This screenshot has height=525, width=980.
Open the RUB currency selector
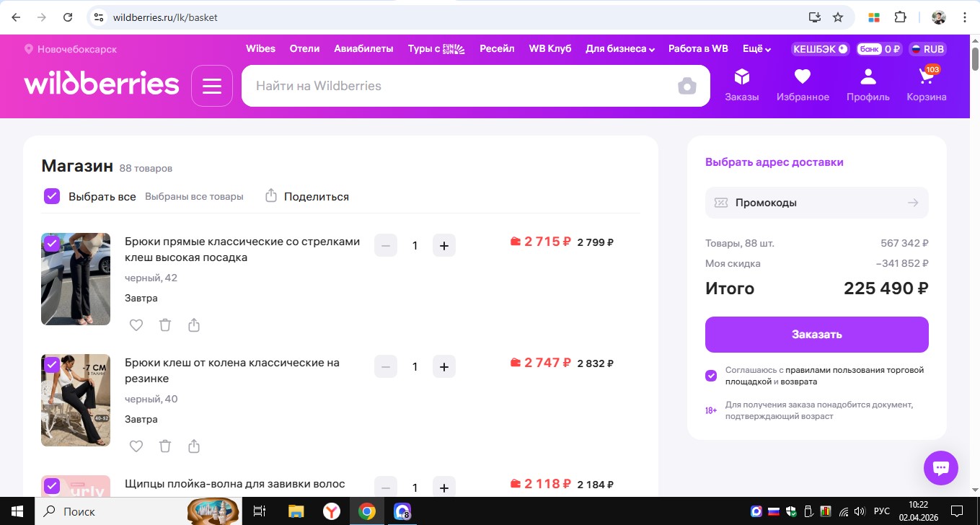pos(927,49)
